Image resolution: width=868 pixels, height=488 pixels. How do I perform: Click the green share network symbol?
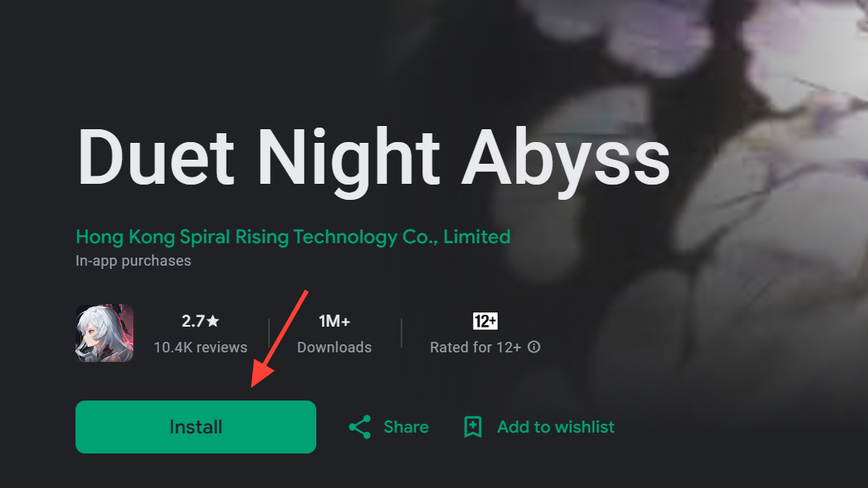(x=360, y=426)
